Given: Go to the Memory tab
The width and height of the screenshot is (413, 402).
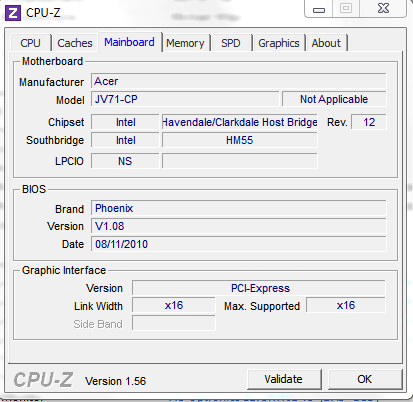Looking at the screenshot, I should tap(185, 43).
